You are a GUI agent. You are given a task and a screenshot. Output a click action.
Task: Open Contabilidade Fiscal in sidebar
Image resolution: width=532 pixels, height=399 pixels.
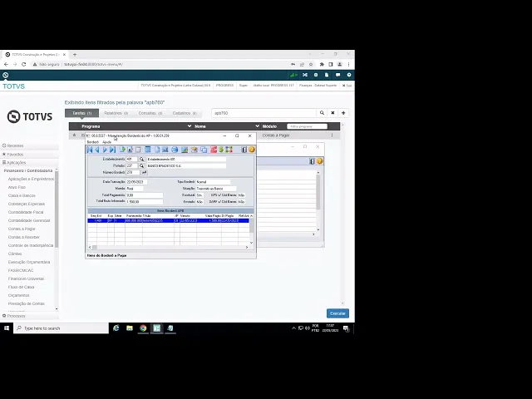26,213
